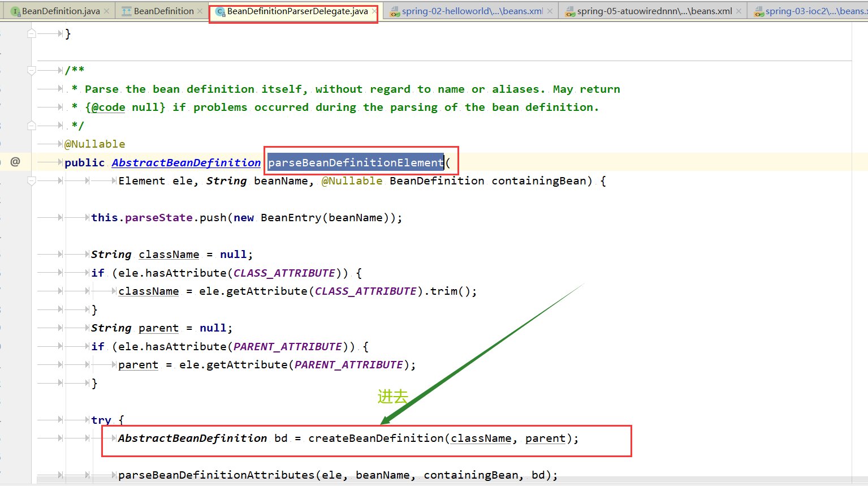Switch to the BeanDefinition.java tab

pos(61,11)
